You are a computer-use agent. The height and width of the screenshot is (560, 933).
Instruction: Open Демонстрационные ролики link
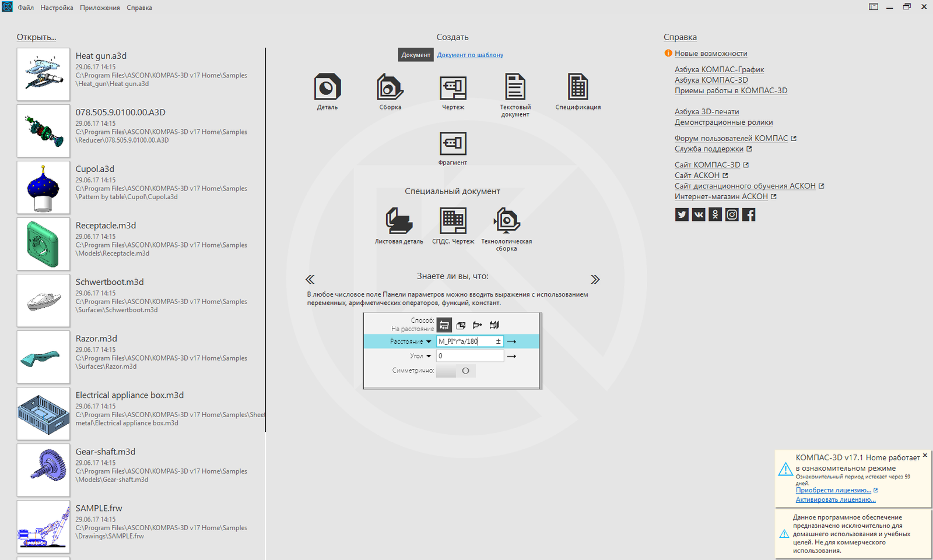click(724, 122)
